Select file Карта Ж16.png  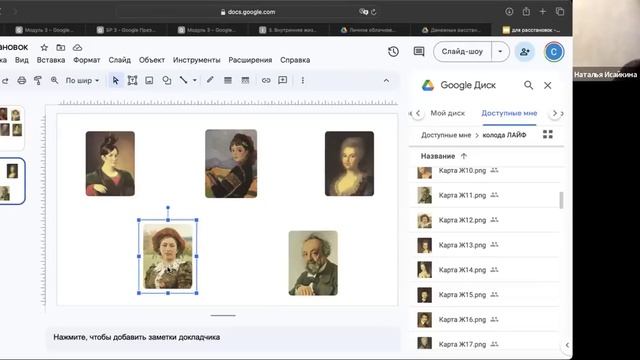tap(484, 320)
